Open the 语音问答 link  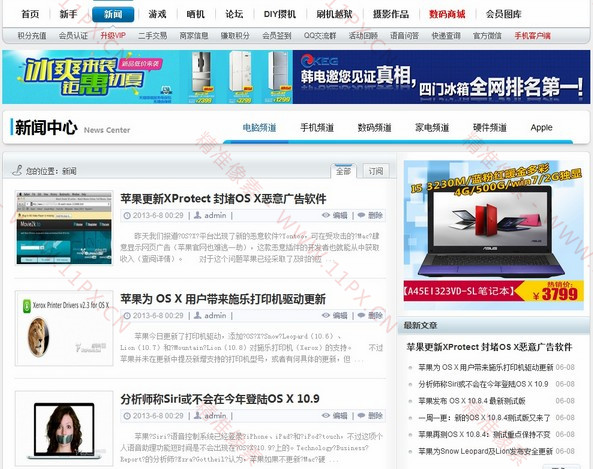tap(404, 36)
